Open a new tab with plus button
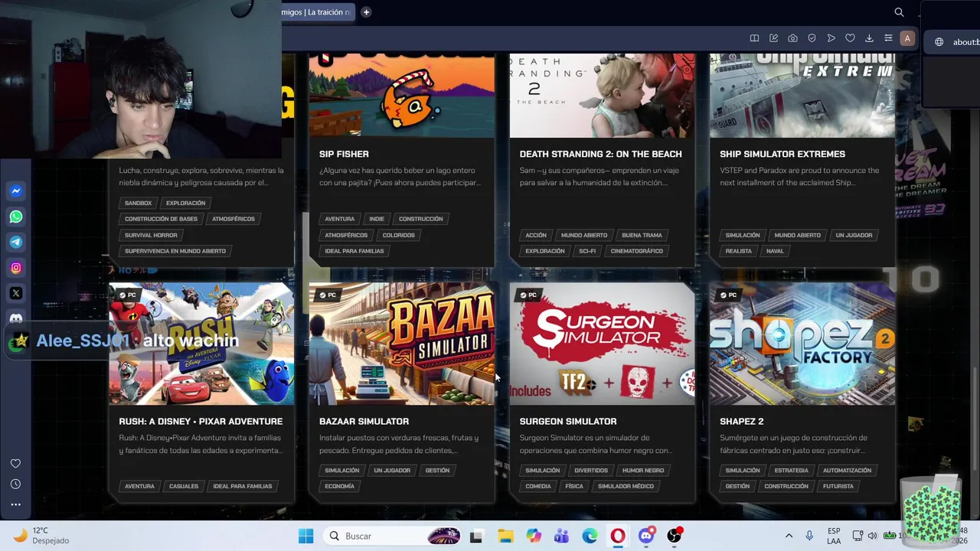The width and height of the screenshot is (980, 551). 366,12
